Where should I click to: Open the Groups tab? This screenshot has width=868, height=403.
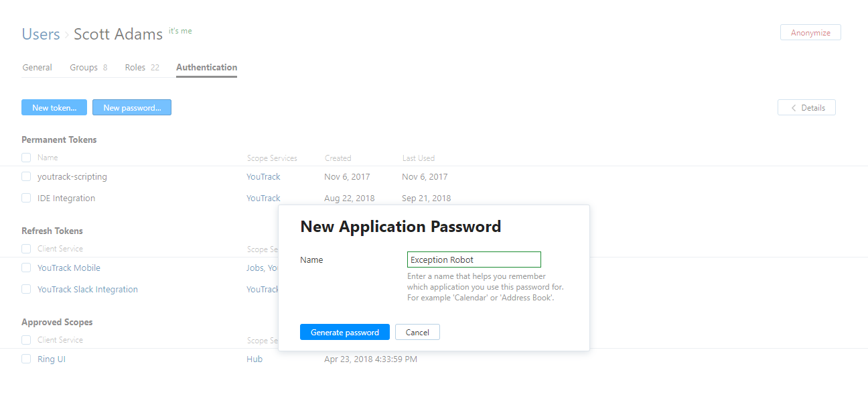(x=84, y=68)
